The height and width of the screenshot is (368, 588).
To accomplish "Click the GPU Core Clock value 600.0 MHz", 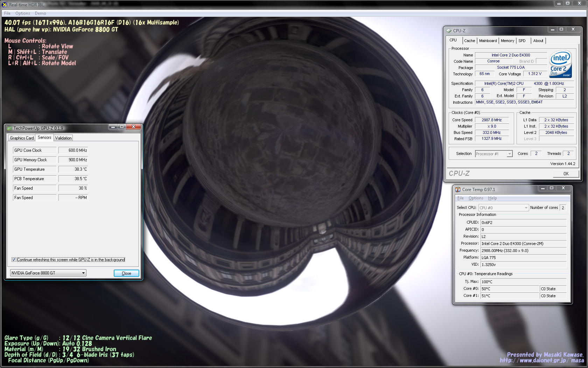I will (73, 150).
